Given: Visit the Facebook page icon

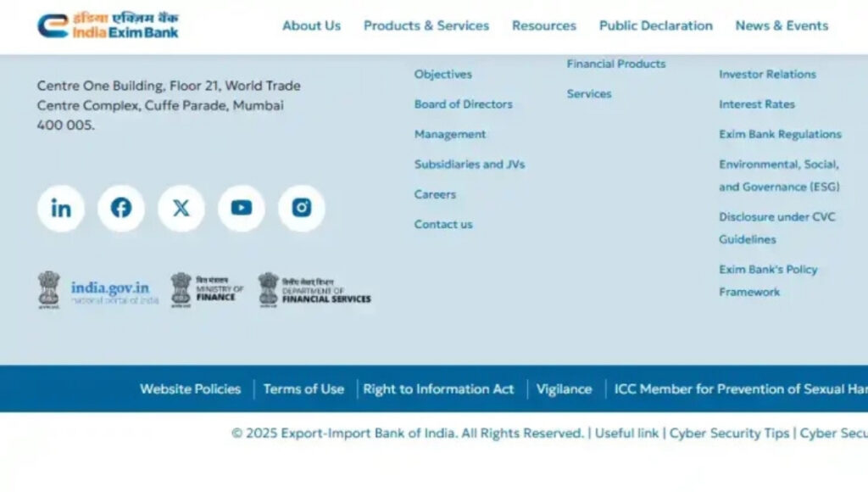Looking at the screenshot, I should click(121, 209).
